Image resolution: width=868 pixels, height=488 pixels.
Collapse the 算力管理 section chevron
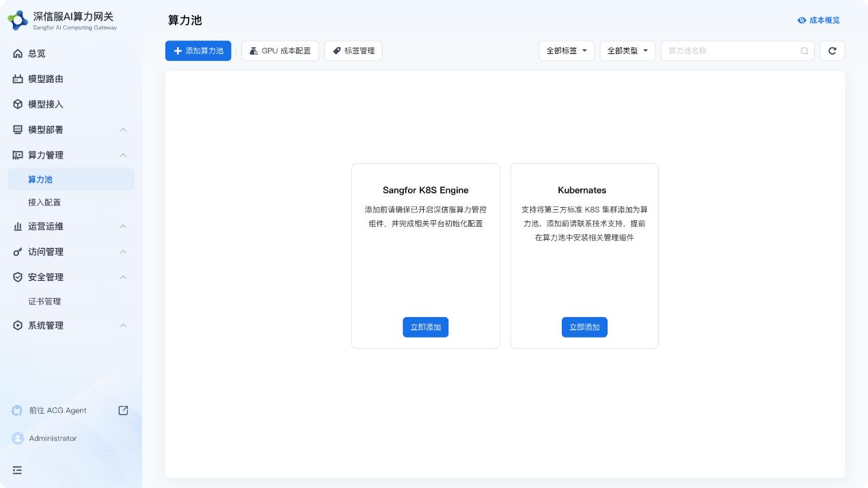coord(123,155)
